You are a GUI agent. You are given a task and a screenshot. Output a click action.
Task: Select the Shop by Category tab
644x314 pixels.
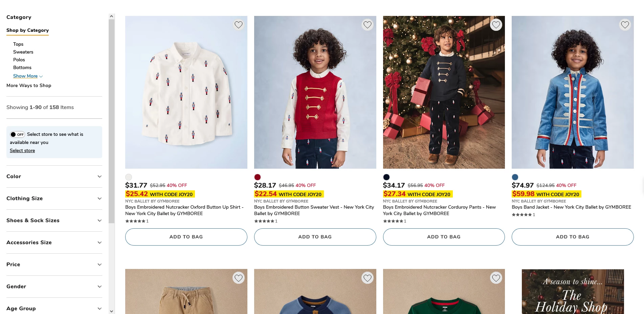[x=27, y=30]
